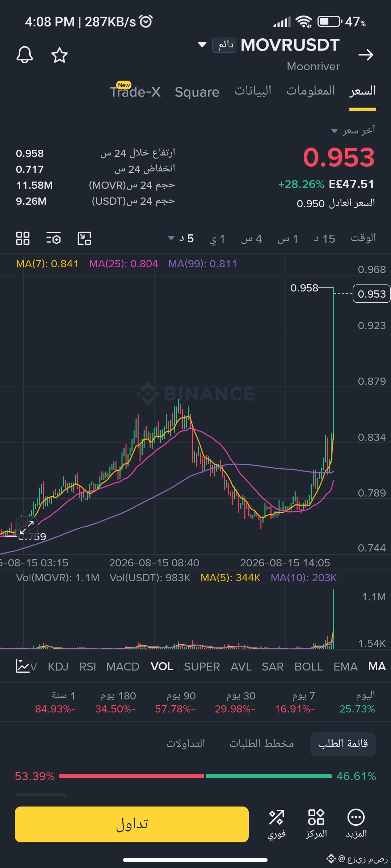The image size is (391, 868).
Task: Open the chart grid layout icon
Action: [23, 239]
